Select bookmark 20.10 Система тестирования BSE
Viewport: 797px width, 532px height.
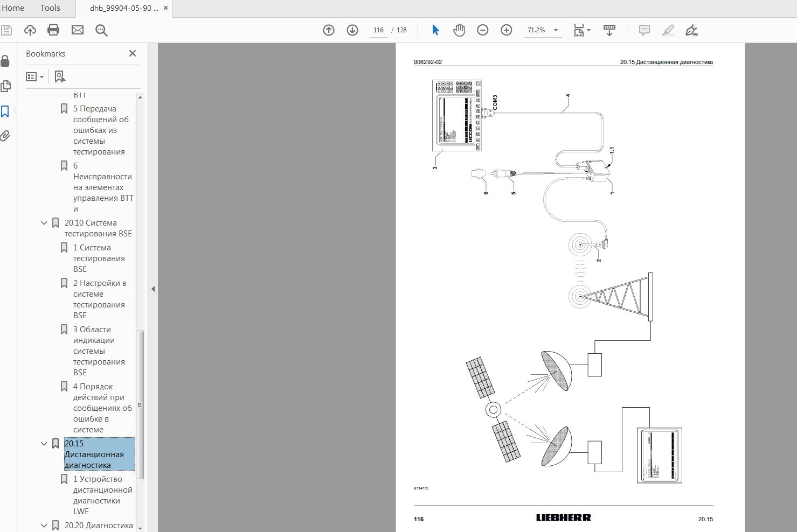tap(98, 228)
